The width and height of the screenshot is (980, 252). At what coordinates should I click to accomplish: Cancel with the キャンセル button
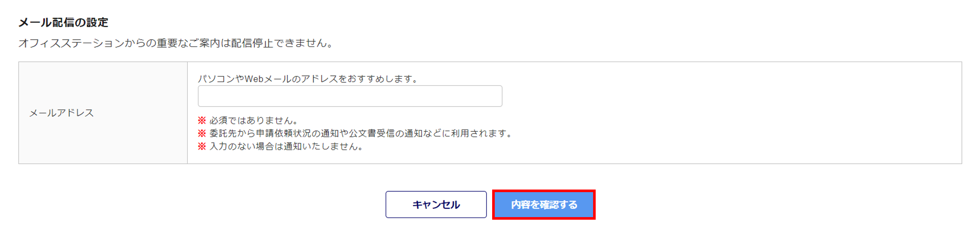pos(436,205)
